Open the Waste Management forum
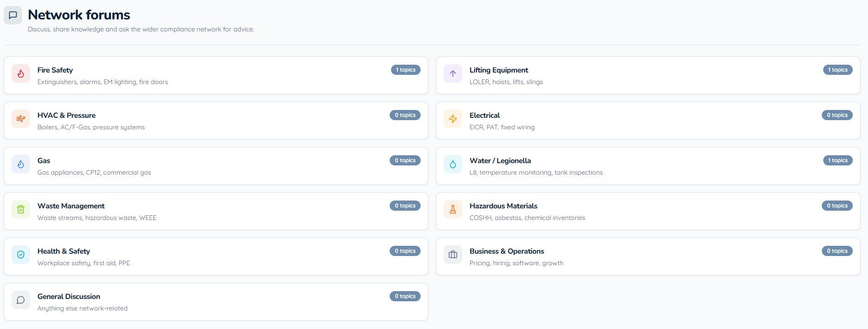 coord(216,211)
